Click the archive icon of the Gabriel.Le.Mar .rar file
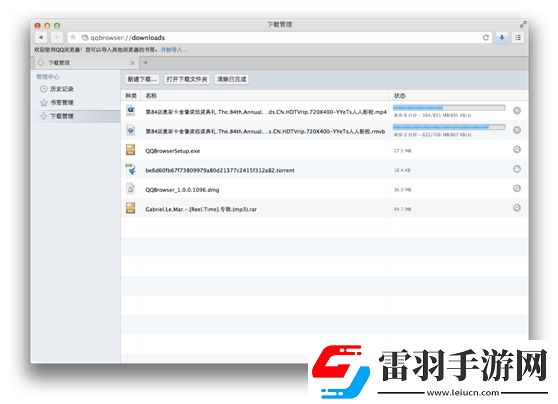Viewport: 558px width, 404px height. [x=131, y=208]
